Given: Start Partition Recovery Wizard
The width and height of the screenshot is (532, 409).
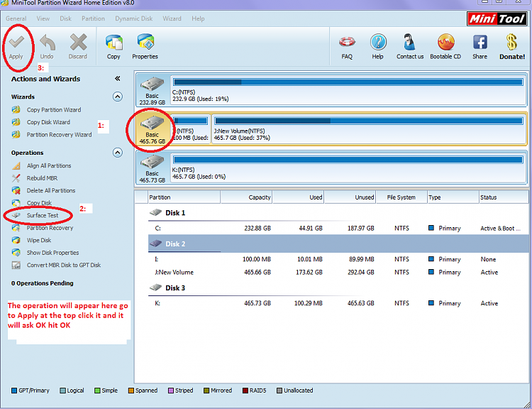Looking at the screenshot, I should coord(59,134).
